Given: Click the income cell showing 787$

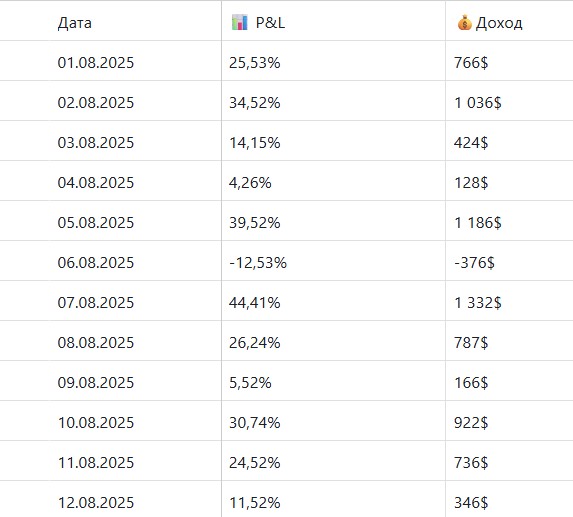Looking at the screenshot, I should tap(471, 343).
